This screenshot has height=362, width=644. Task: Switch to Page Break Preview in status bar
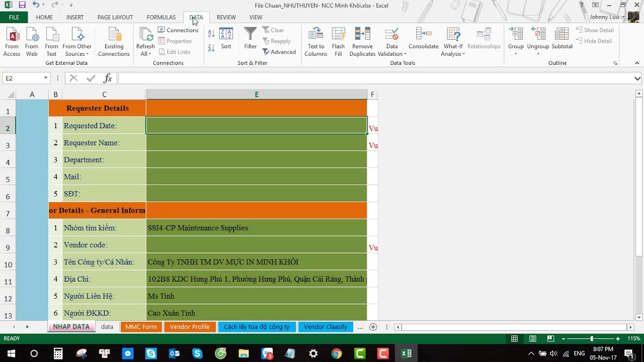click(x=550, y=339)
